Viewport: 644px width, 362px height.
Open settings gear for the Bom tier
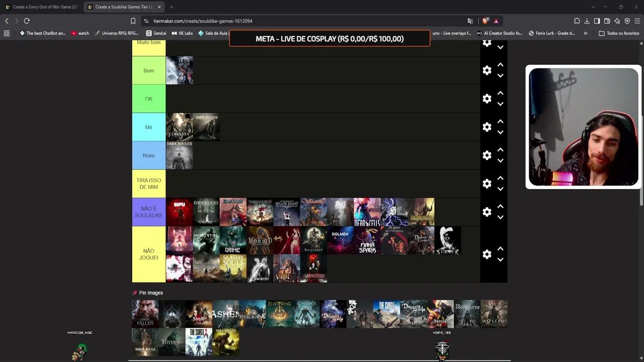tap(487, 70)
